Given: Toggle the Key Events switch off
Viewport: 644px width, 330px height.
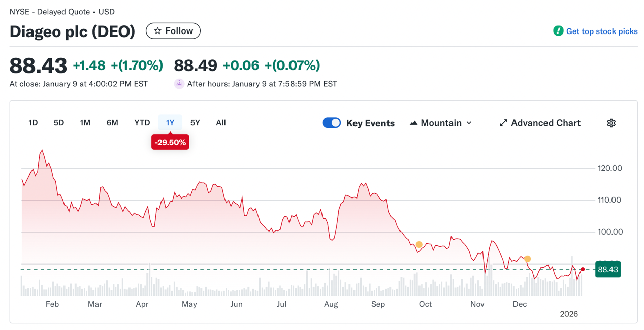Looking at the screenshot, I should pyautogui.click(x=332, y=123).
